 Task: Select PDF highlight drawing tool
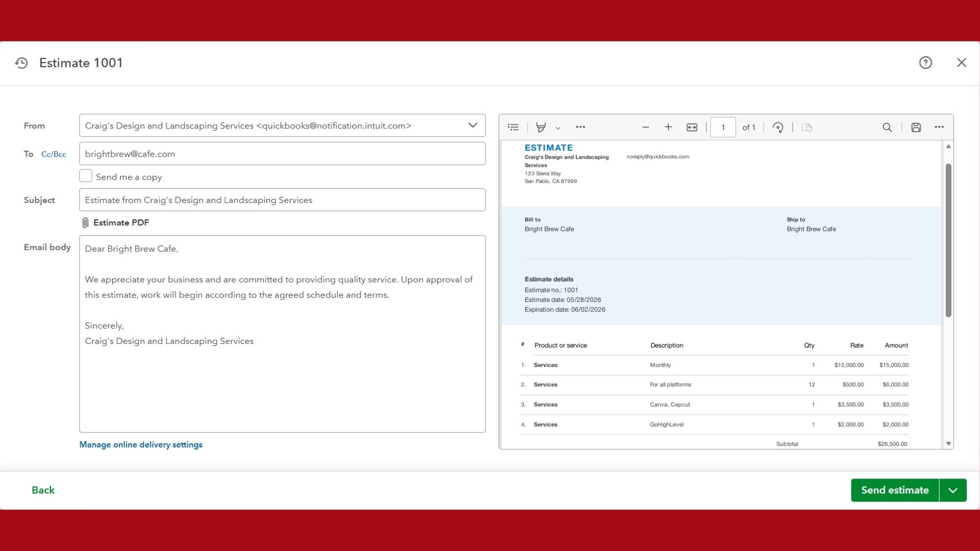click(x=541, y=127)
